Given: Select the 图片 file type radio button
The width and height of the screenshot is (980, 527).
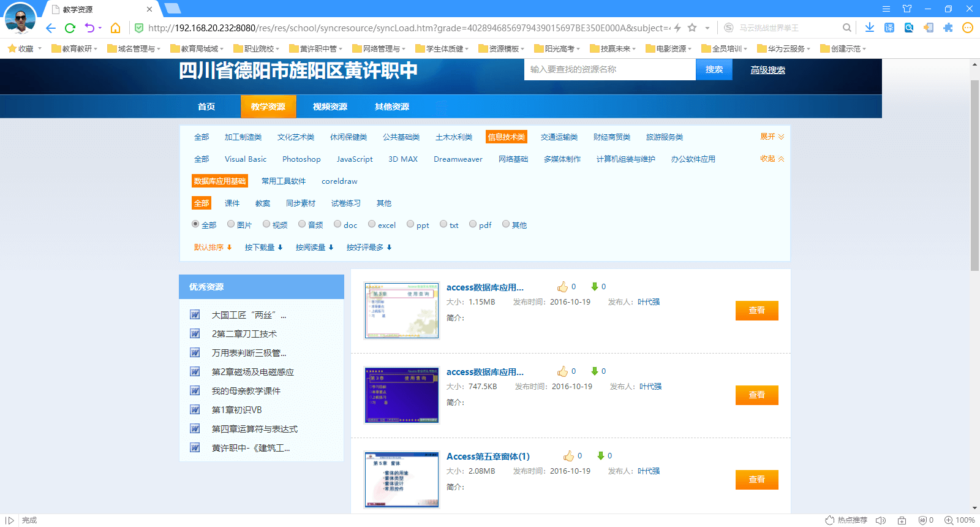Looking at the screenshot, I should tap(231, 224).
